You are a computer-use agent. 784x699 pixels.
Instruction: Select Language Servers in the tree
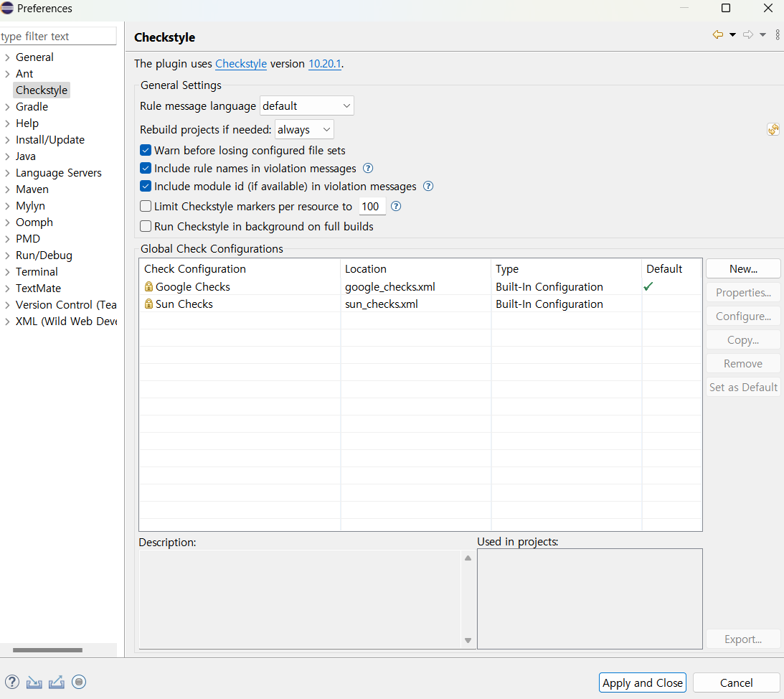[x=59, y=173]
